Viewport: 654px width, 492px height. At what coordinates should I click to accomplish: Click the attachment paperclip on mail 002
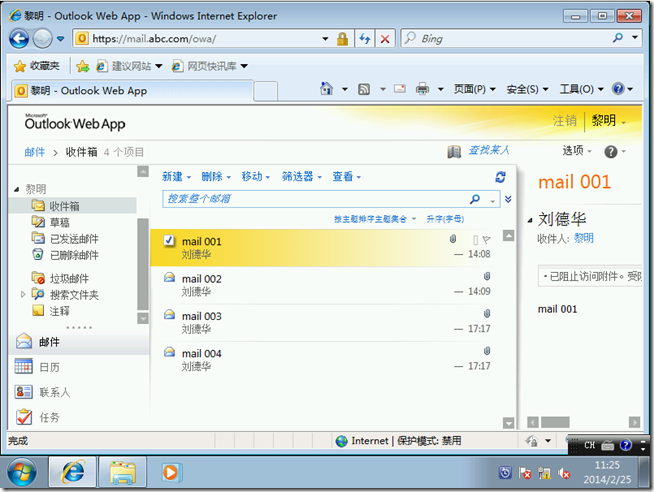tap(487, 276)
